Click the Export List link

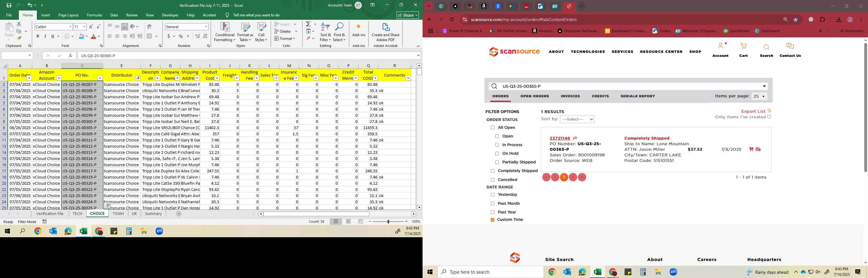[x=754, y=112]
